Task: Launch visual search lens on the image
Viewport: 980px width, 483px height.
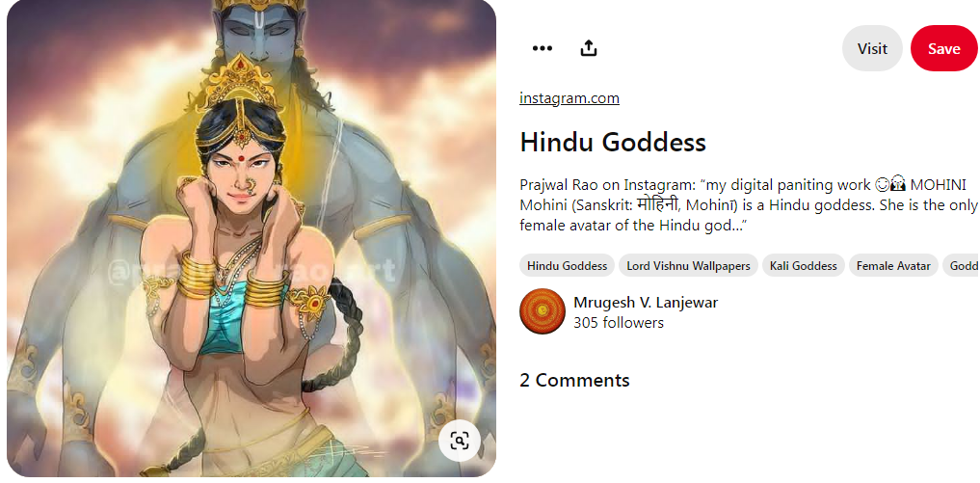Action: pyautogui.click(x=460, y=442)
